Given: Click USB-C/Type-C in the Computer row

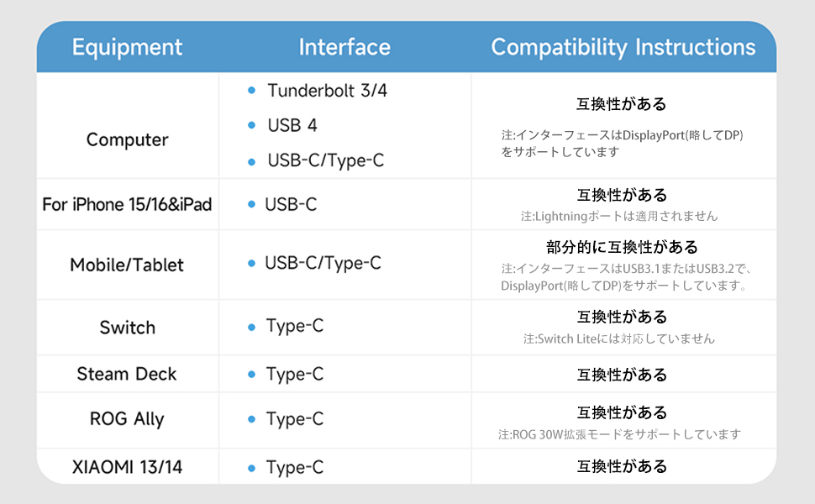Looking at the screenshot, I should (x=325, y=160).
